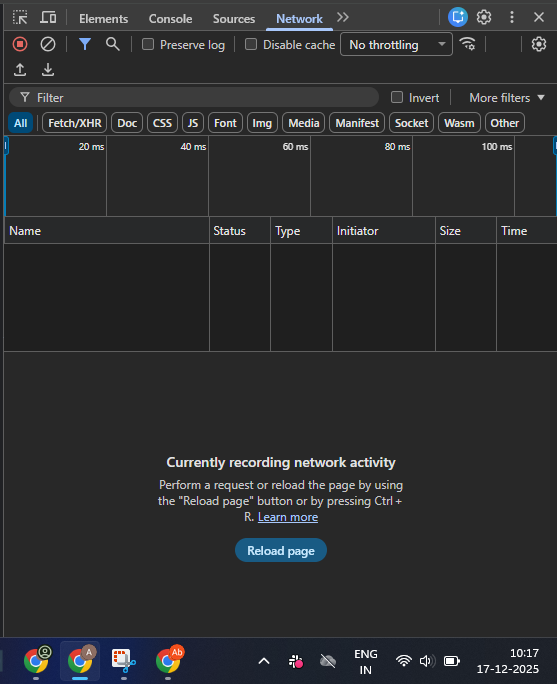Screen dimensions: 557x684
Task: Click the Reload page button
Action: [280, 551]
